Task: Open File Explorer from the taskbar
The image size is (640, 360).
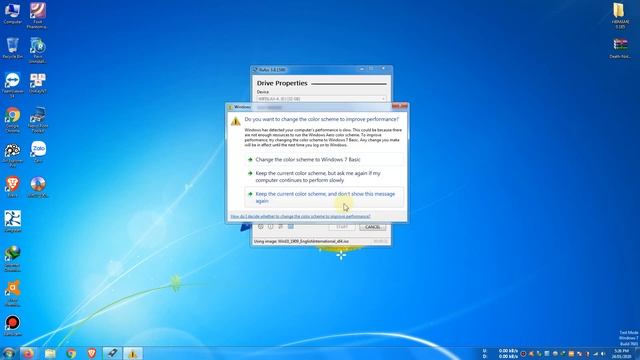Action: 50,353
